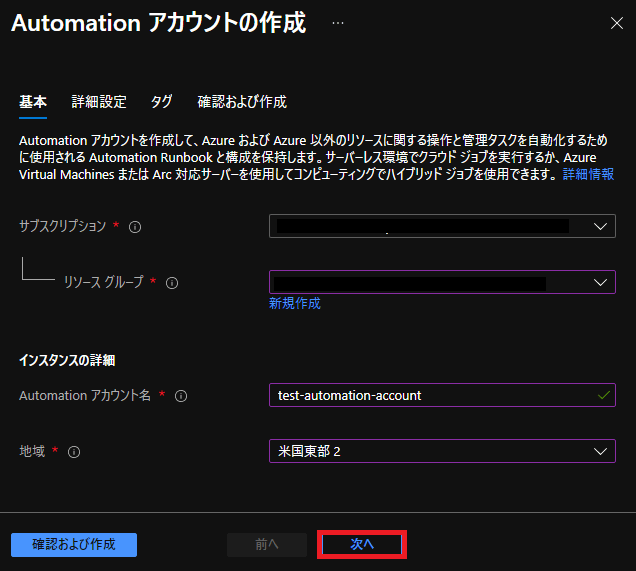Go to the 確認および作成 tab
This screenshot has width=636, height=571.
(242, 101)
